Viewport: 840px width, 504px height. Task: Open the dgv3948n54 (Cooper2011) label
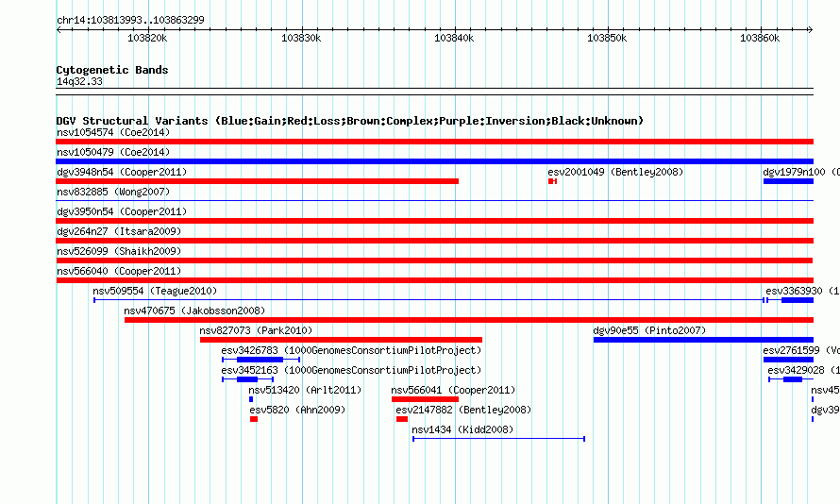coord(122,172)
